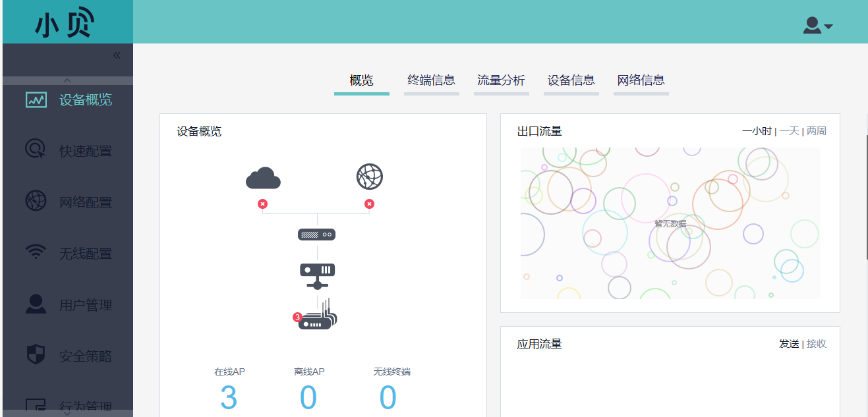Switch to the 设备信息 tab

[571, 80]
